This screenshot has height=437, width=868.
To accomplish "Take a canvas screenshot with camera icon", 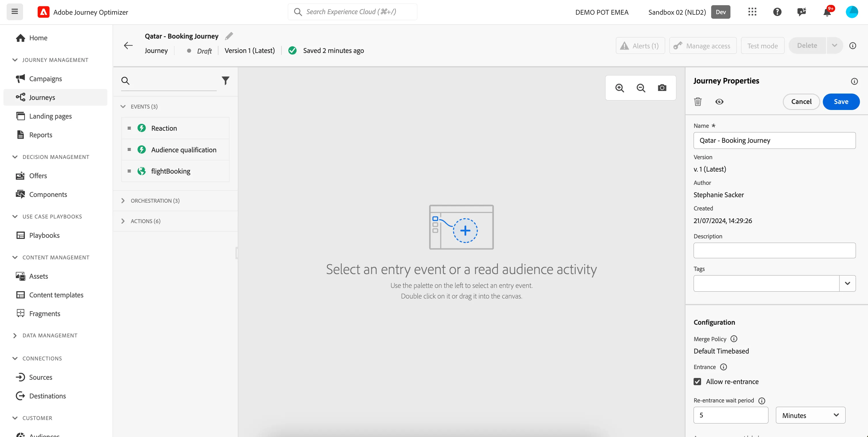I will point(662,88).
